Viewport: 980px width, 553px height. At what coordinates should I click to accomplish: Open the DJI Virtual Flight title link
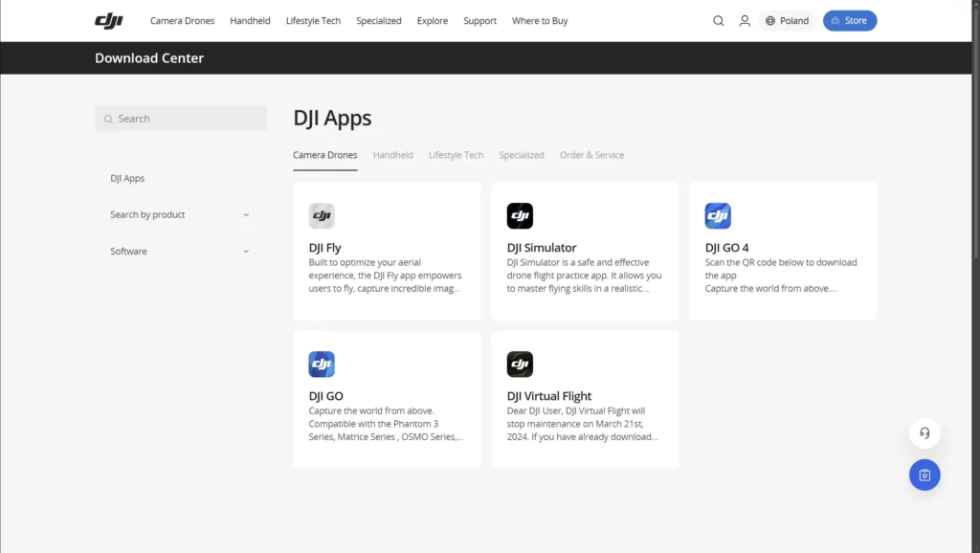pos(548,396)
